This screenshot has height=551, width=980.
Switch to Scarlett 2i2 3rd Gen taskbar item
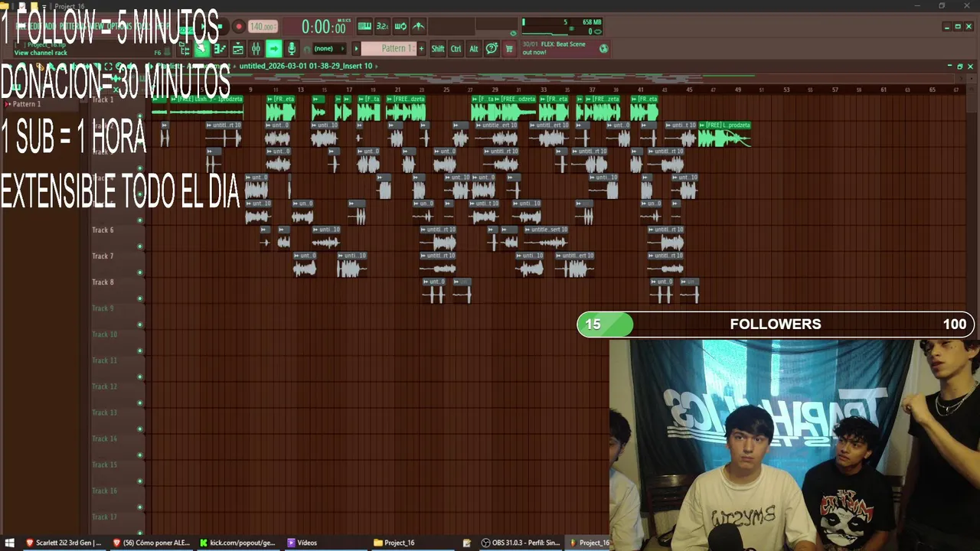[64, 543]
